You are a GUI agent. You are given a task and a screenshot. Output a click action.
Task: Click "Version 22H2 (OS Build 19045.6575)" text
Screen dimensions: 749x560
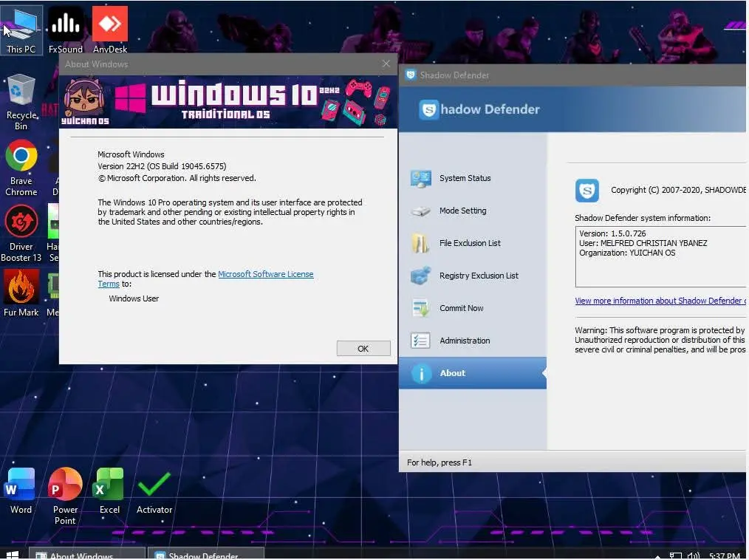pyautogui.click(x=162, y=166)
